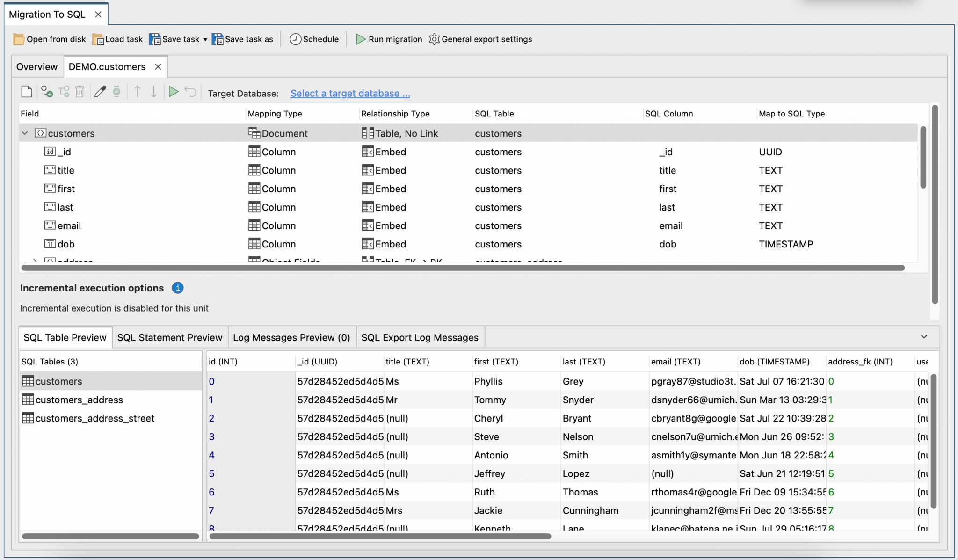
Task: Click Run migration in the toolbar
Action: click(389, 39)
